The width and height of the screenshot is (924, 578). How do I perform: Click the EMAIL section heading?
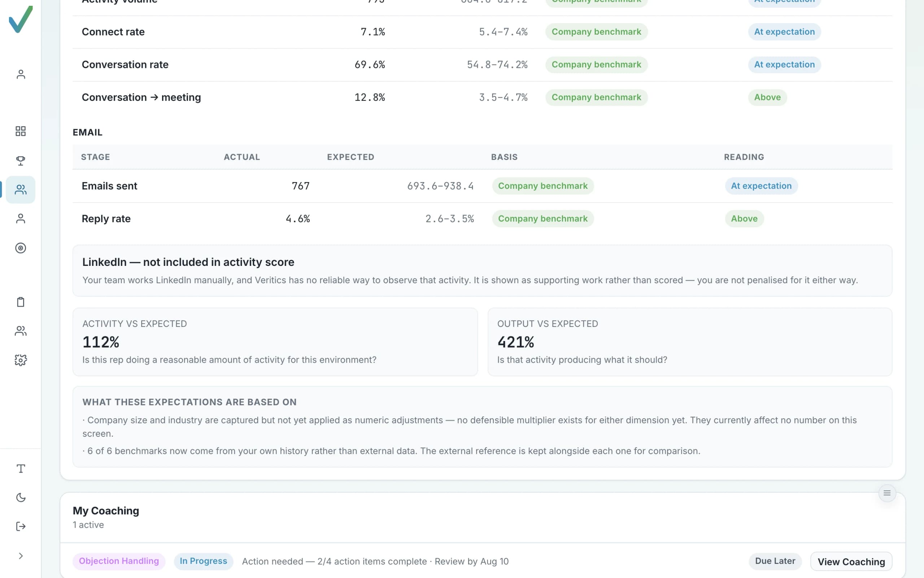pyautogui.click(x=87, y=132)
